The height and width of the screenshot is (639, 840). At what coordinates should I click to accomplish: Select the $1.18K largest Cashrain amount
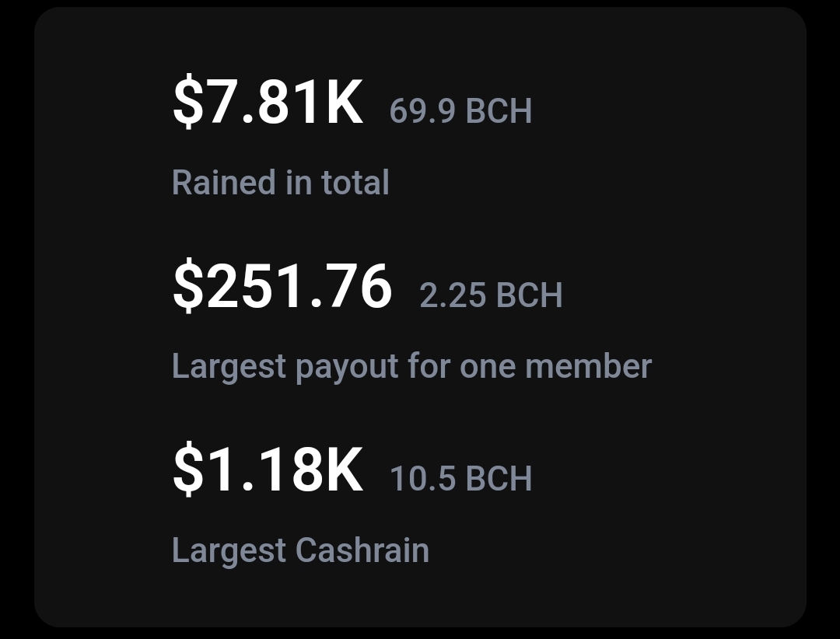268,470
